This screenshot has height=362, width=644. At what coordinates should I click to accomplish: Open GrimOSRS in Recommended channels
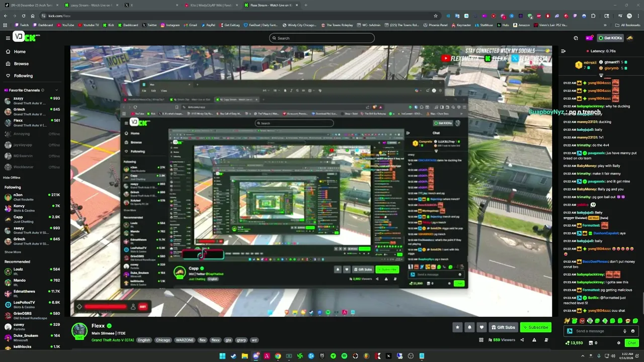pyautogui.click(x=31, y=316)
